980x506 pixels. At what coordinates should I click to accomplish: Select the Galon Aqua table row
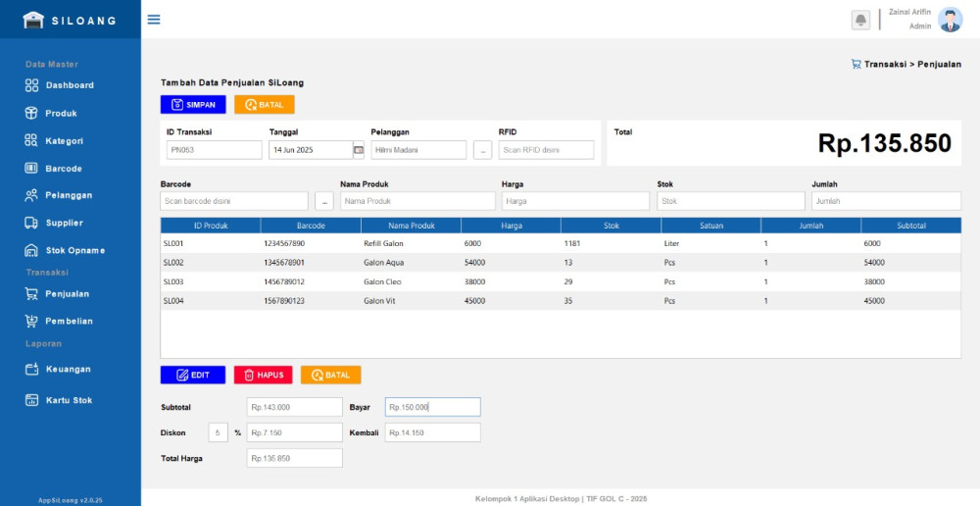561,262
